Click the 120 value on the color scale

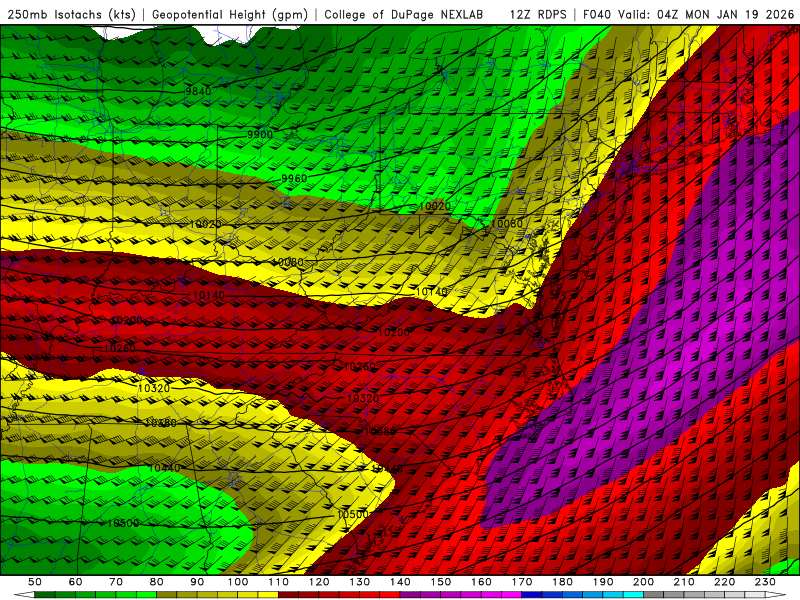coord(319,582)
